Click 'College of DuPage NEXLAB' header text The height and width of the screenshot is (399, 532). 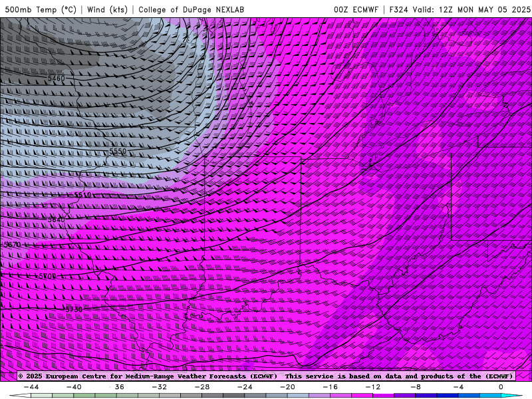191,9
